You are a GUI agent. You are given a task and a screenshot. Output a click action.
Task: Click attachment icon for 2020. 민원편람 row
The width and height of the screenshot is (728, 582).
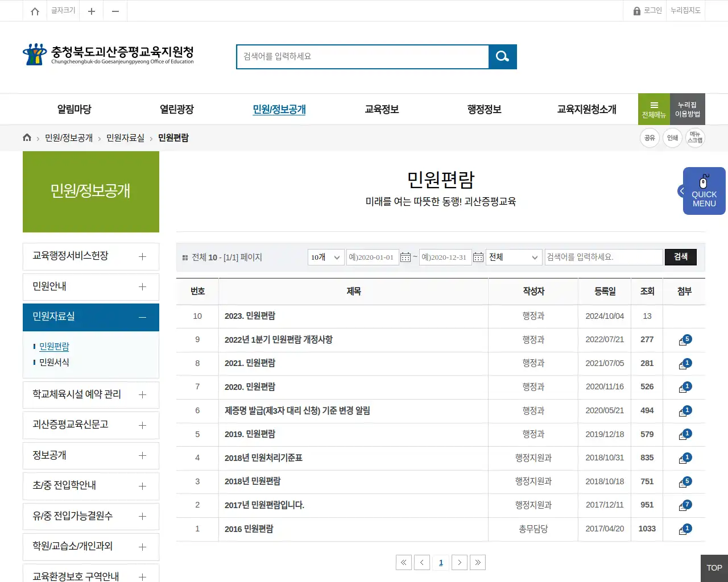point(685,387)
